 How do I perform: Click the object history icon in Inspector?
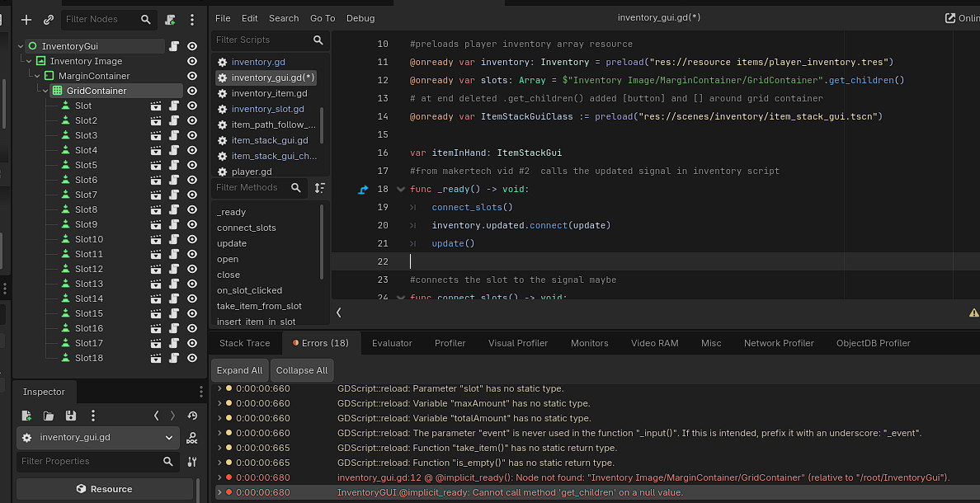(192, 416)
